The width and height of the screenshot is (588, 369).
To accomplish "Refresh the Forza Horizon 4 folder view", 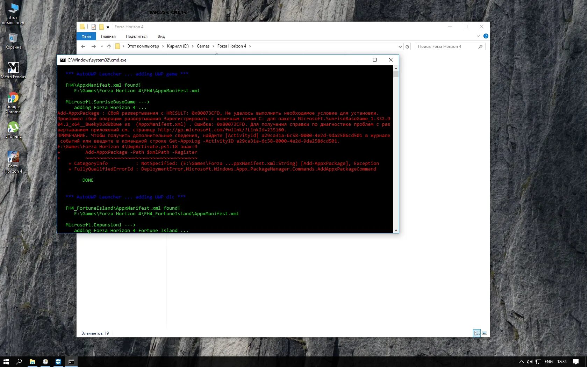I will 407,46.
